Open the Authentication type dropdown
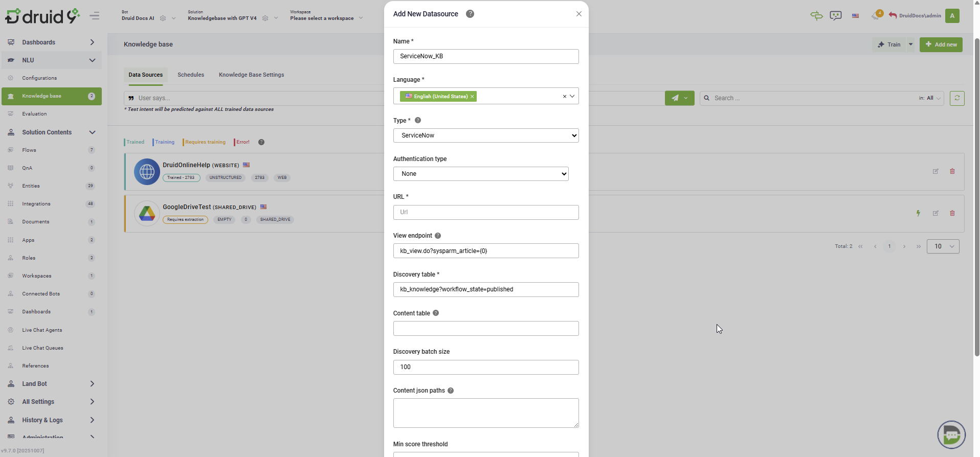The image size is (980, 457). click(480, 174)
